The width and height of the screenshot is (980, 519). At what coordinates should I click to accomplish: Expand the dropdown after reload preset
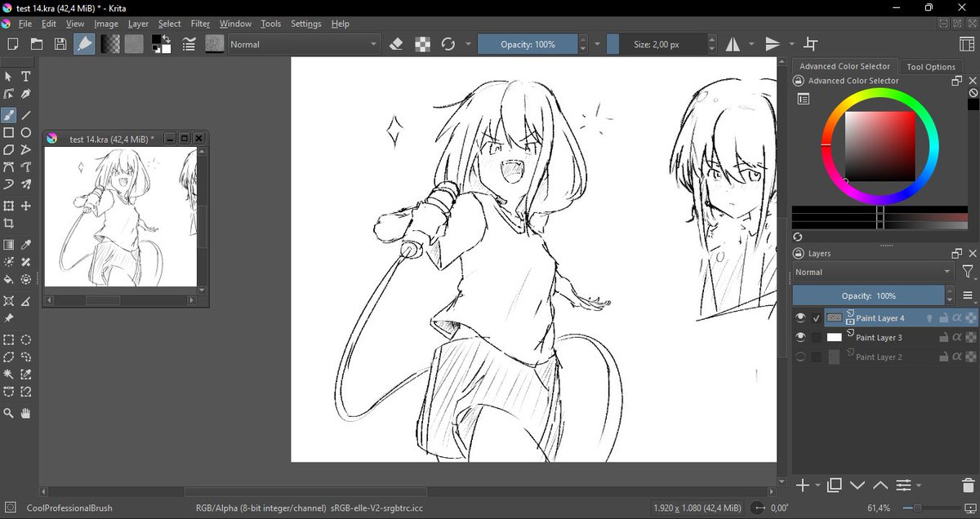[469, 44]
